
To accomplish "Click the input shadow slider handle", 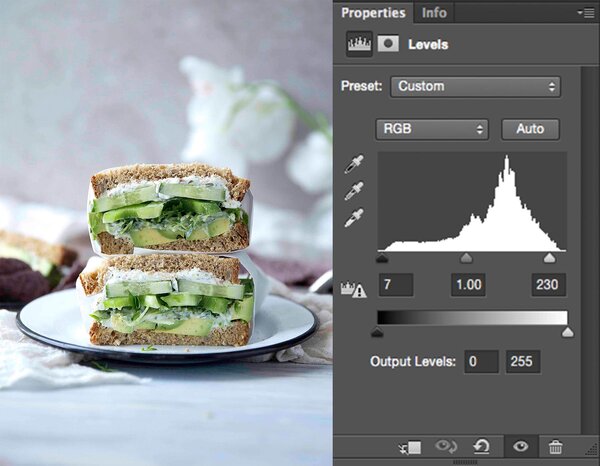I will pyautogui.click(x=382, y=259).
